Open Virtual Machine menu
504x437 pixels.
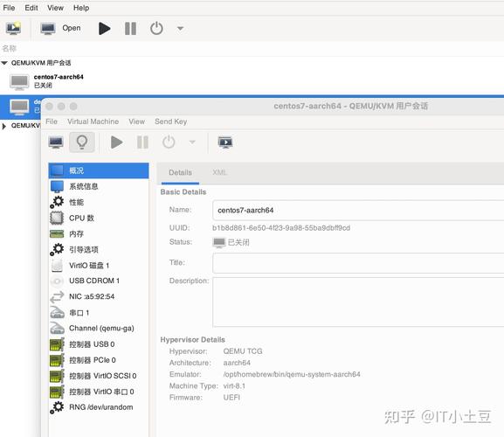[93, 121]
